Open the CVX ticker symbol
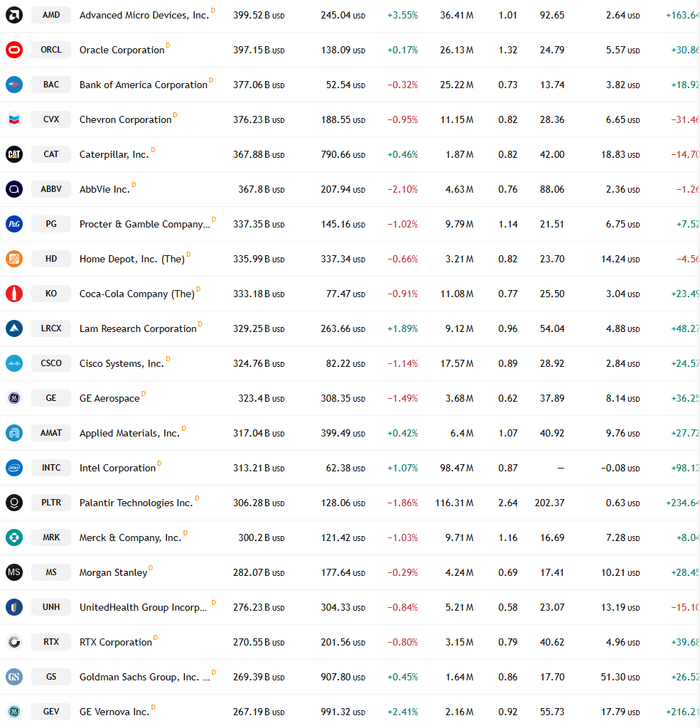The height and width of the screenshot is (728, 700). pyautogui.click(x=51, y=119)
